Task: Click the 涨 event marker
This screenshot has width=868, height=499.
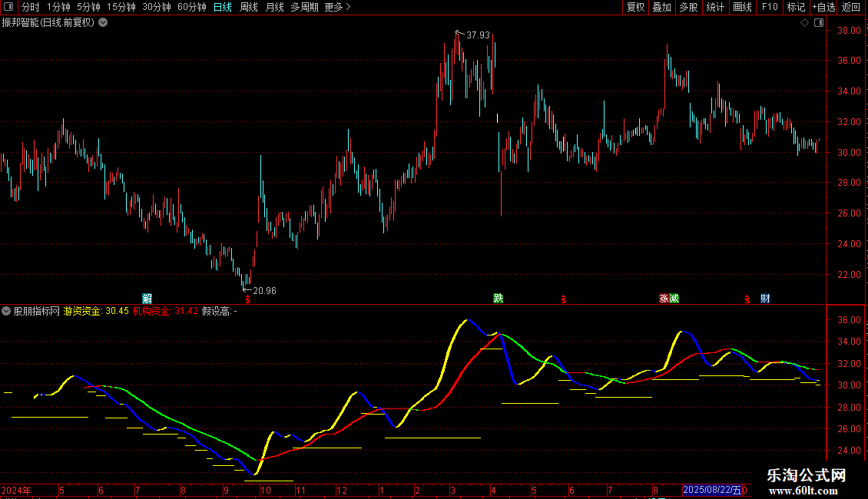Action: 664,299
